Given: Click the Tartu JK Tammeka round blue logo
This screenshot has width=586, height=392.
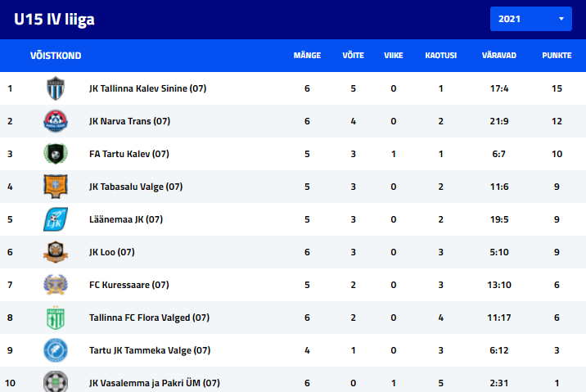Looking at the screenshot, I should click(56, 350).
